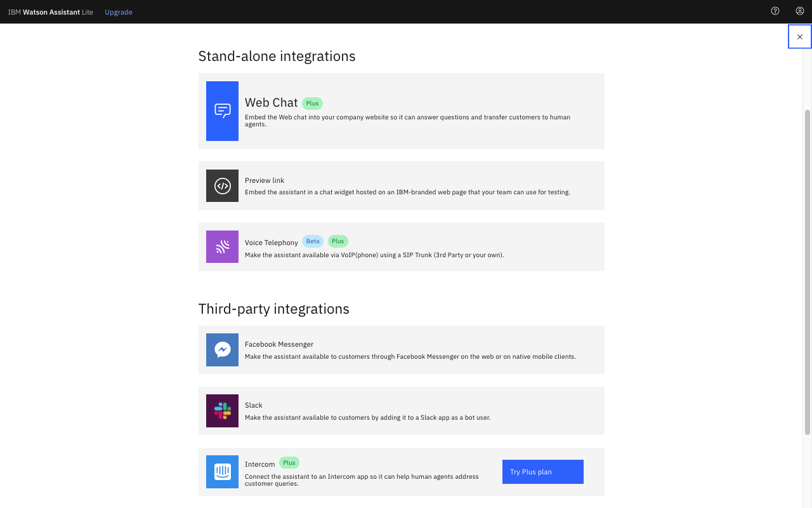
Task: Click the IBM Watson Assistant Lite title
Action: pos(51,12)
